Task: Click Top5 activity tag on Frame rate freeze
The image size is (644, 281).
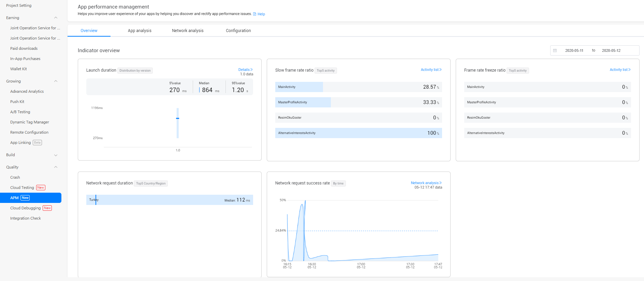Action: (x=518, y=71)
